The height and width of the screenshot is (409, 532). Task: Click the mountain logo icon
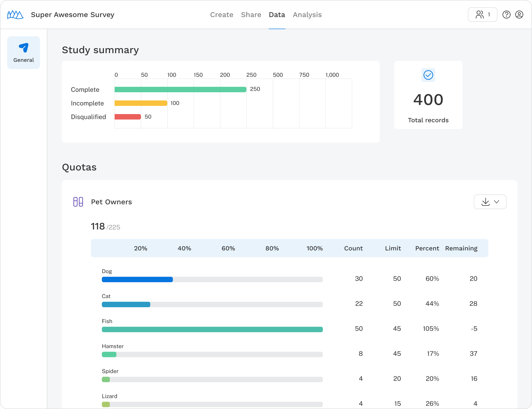(x=15, y=15)
